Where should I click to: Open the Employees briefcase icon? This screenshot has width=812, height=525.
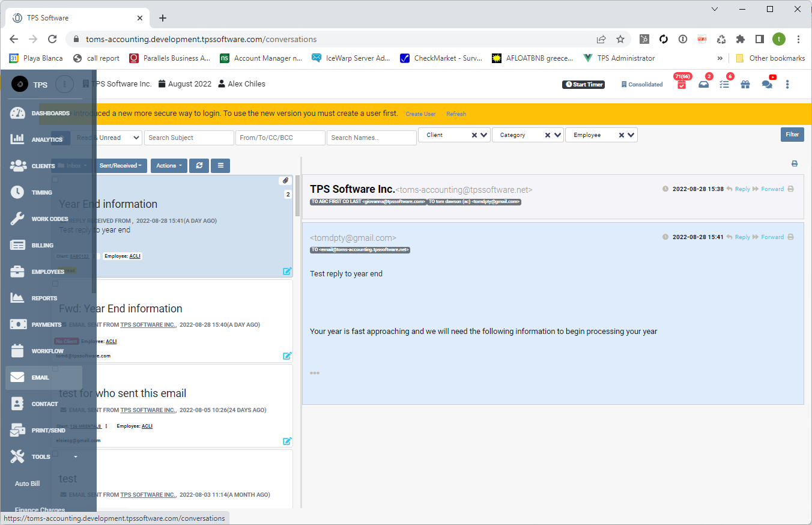pos(18,272)
